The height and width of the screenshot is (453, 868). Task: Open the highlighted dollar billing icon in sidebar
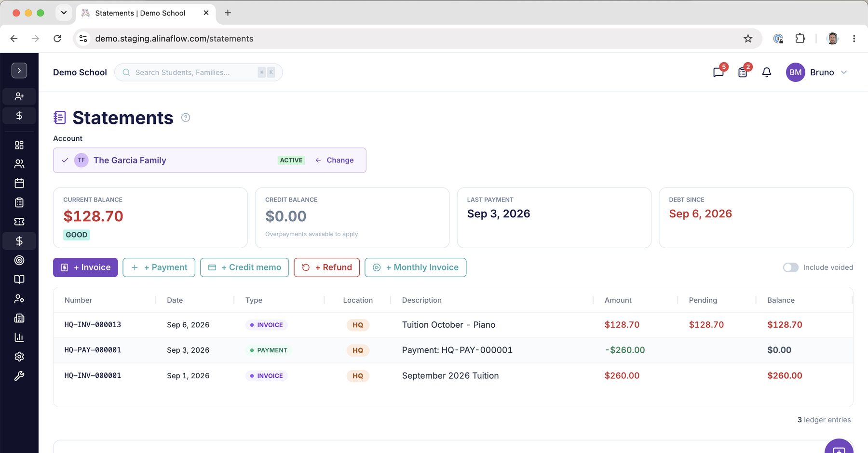pos(19,241)
